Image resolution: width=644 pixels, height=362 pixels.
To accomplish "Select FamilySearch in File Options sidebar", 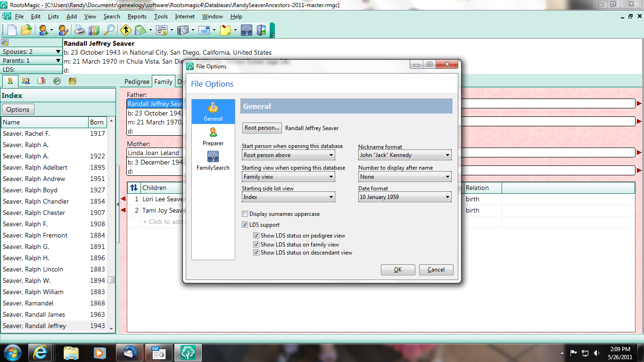I will point(213,161).
